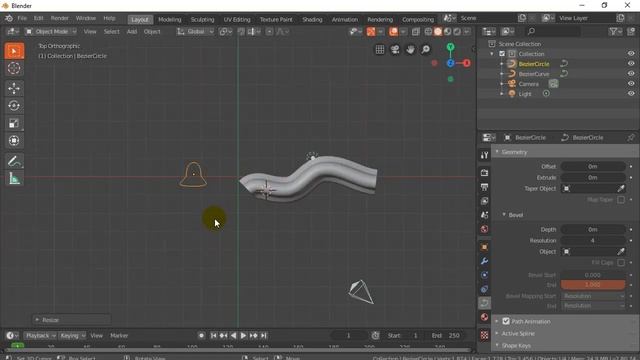Open the Render menu

(60, 18)
